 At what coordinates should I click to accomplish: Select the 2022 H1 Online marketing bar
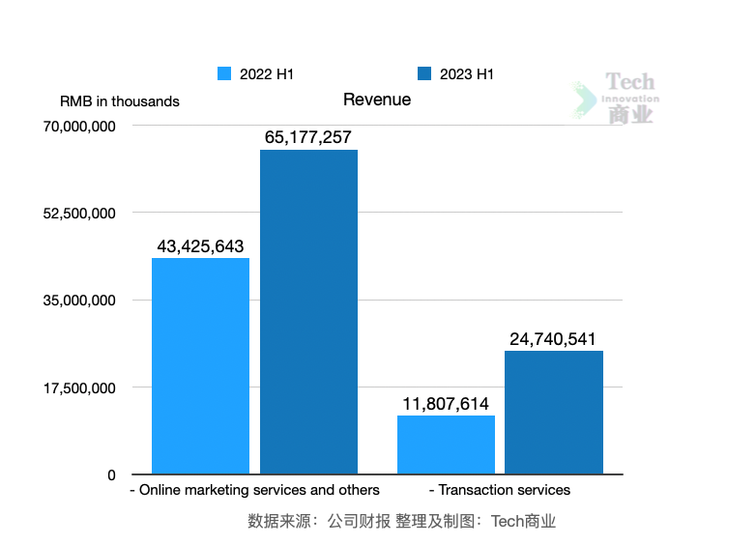point(200,365)
